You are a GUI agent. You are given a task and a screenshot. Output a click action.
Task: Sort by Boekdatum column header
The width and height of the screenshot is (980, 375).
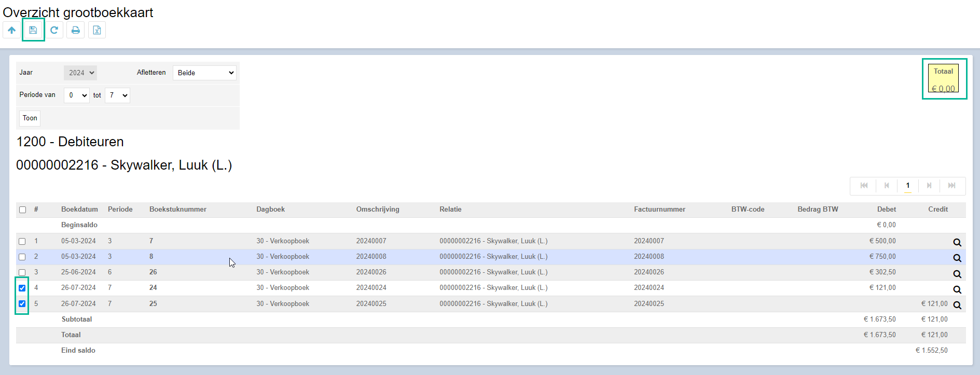point(79,210)
